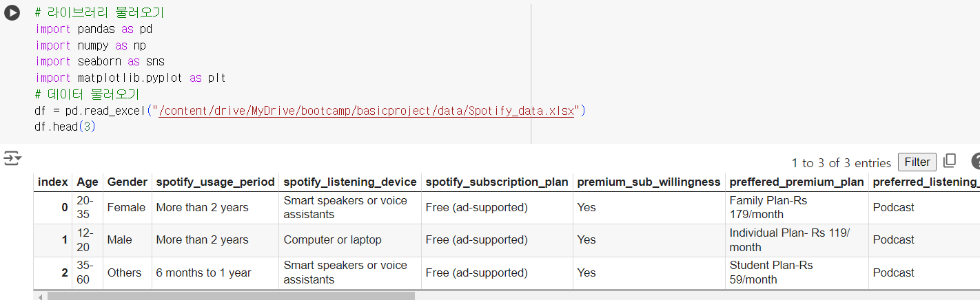The width and height of the screenshot is (980, 300).
Task: Sort by preffered_premium_plan column header
Action: (796, 182)
